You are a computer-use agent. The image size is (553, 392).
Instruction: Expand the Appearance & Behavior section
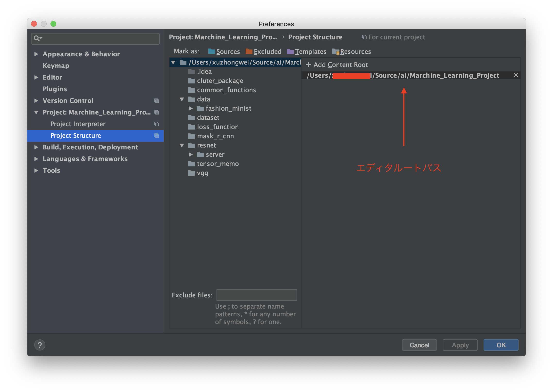36,54
